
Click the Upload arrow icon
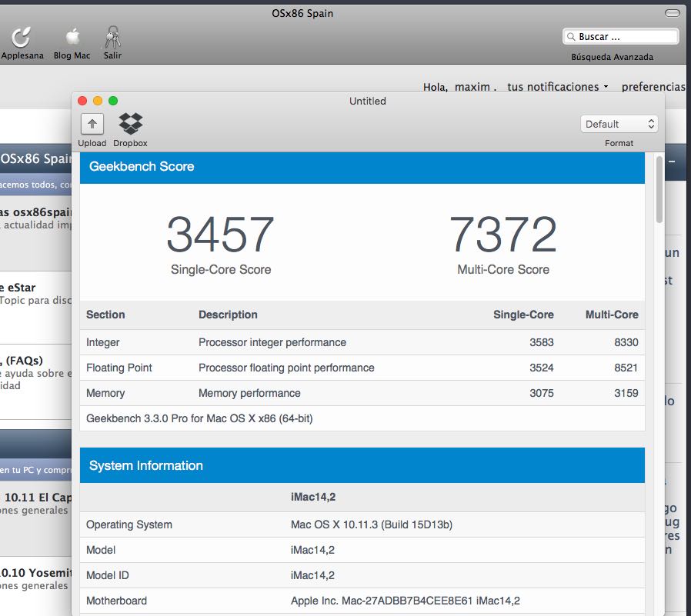(92, 124)
